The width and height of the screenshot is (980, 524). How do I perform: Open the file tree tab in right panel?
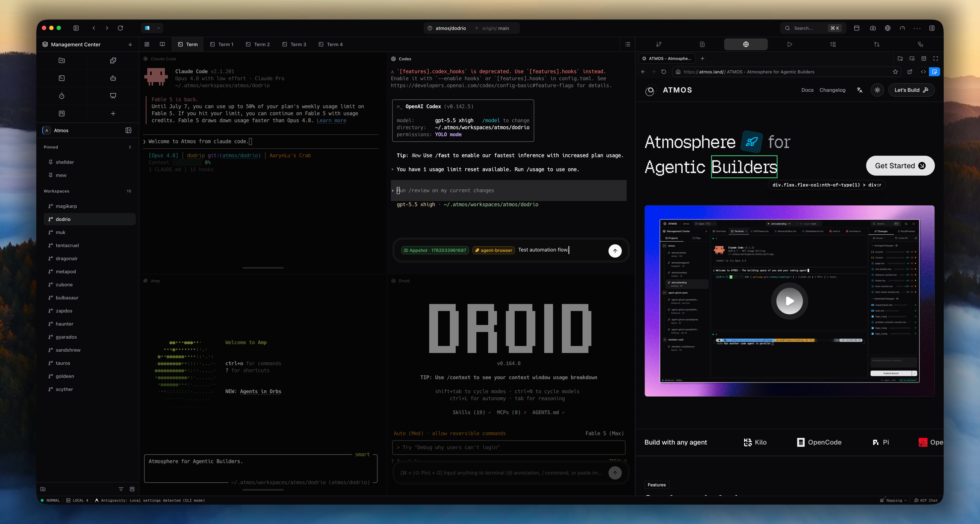[833, 45]
